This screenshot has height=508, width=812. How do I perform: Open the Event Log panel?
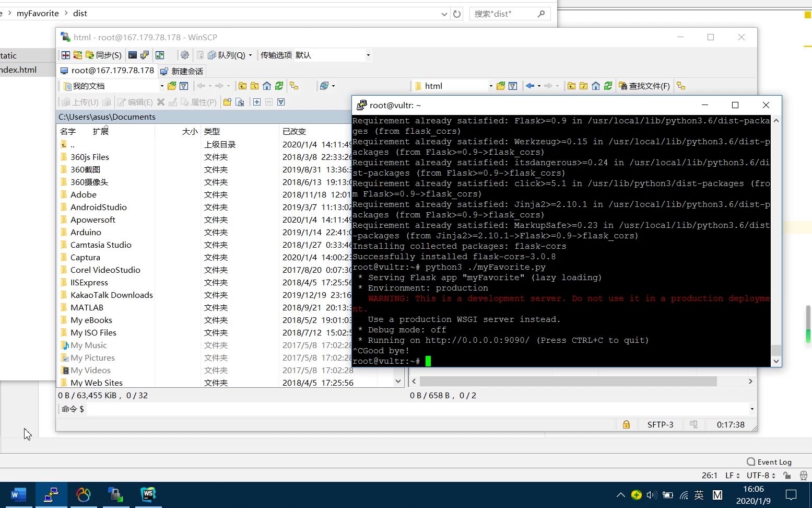(x=769, y=462)
